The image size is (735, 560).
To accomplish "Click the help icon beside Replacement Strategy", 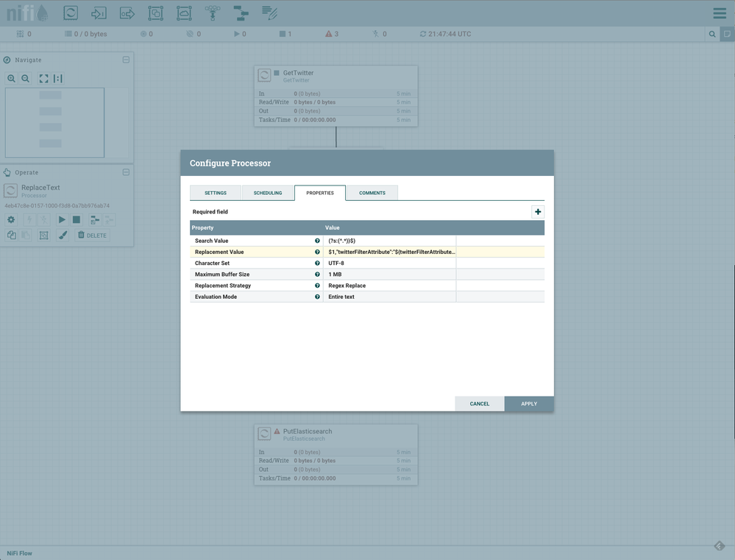I will click(x=317, y=286).
